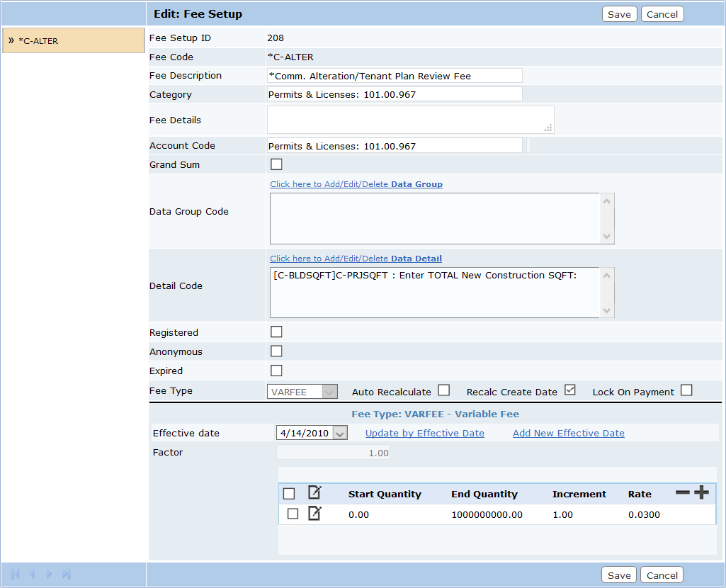
Task: Click the minus icon to remove rate row
Action: (x=682, y=493)
